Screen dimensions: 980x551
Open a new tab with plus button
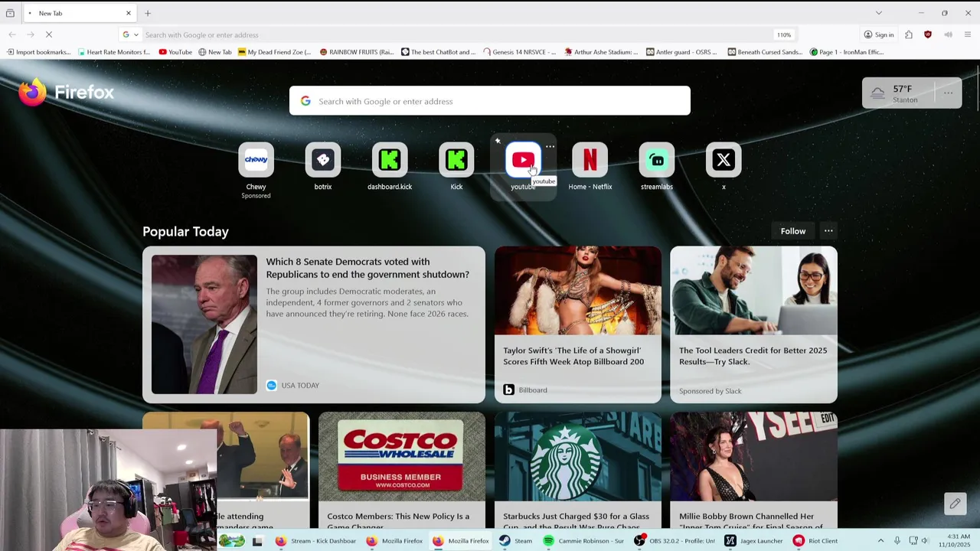(148, 13)
